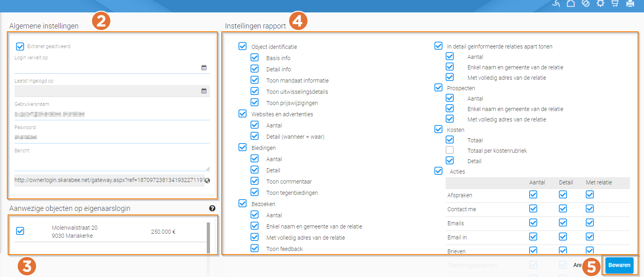Click scrollbar in Aanwezige objecten list
This screenshot has height=277, width=644.
[208, 238]
